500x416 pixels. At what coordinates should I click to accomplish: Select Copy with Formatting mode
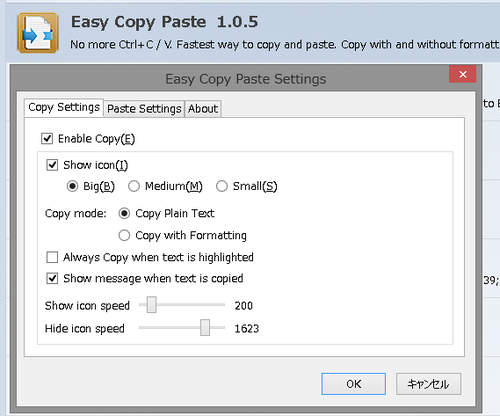[x=124, y=235]
